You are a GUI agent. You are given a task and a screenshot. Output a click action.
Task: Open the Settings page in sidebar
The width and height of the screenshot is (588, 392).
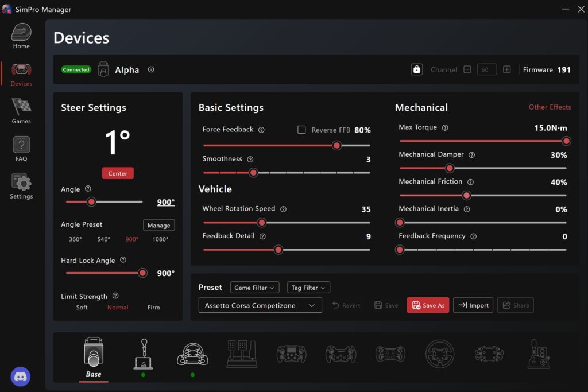tap(21, 187)
